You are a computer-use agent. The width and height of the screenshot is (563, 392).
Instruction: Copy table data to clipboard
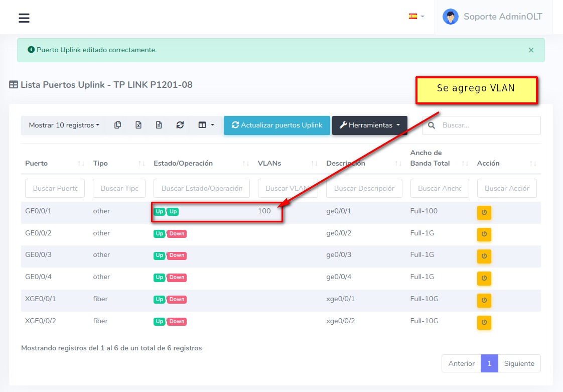[117, 125]
